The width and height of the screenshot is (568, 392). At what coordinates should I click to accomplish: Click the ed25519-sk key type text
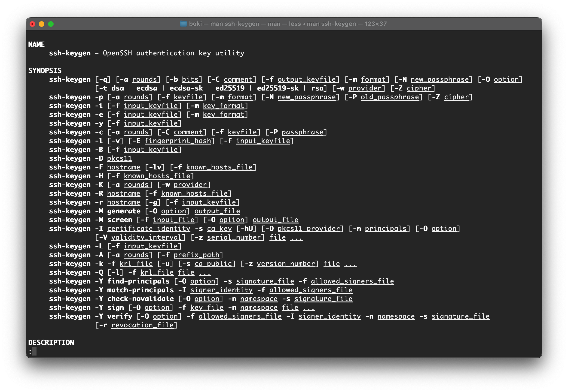[278, 88]
